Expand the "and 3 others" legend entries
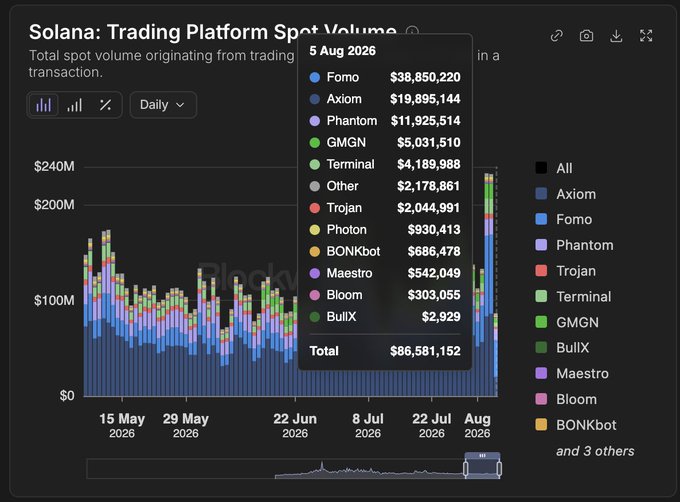The height and width of the screenshot is (502, 680). click(595, 451)
